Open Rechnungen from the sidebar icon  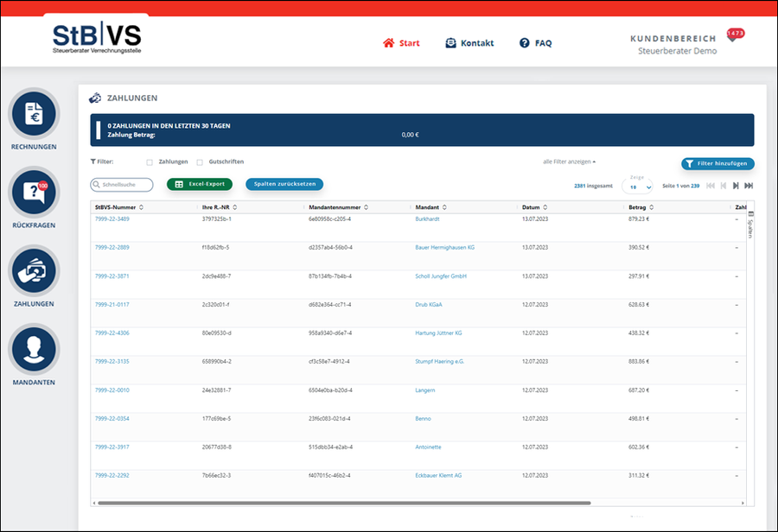34,114
